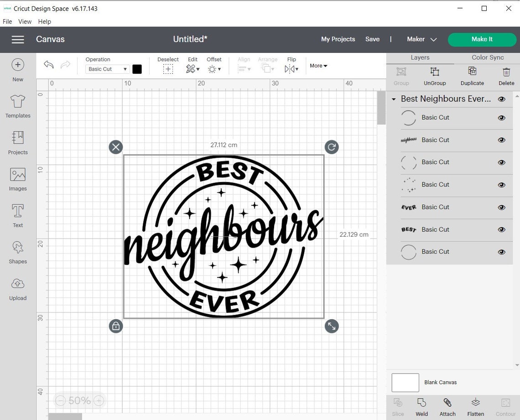Select the Text tool
Viewport: 520px width, 420px height.
pos(17,216)
